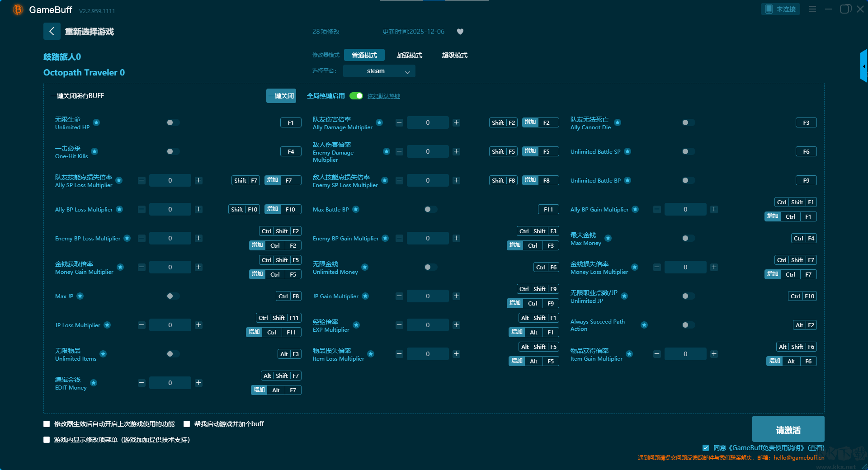Image resolution: width=868 pixels, height=470 pixels.
Task: Click the heart favorite icon
Action: click(x=460, y=32)
